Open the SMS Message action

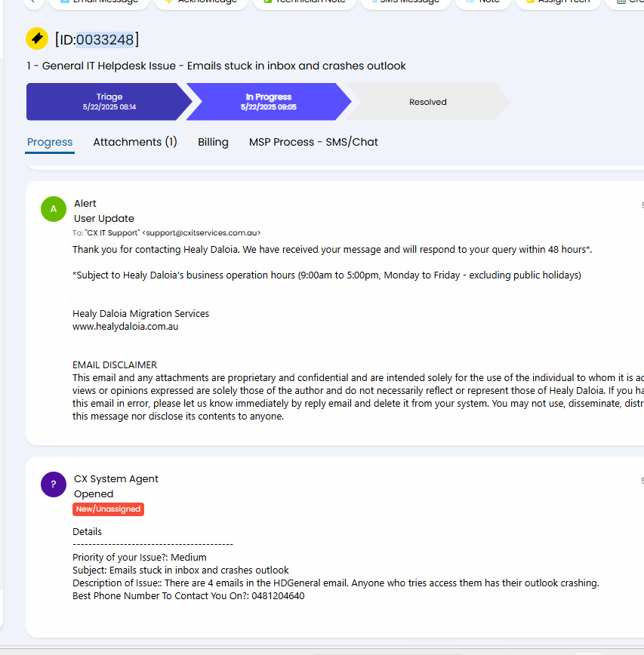pyautogui.click(x=405, y=2)
